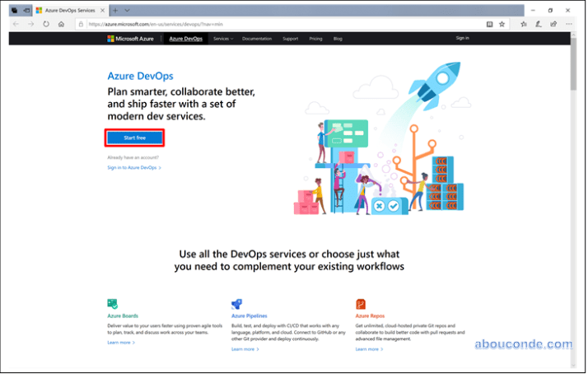Viewport: 588px width, 374px height.
Task: Select Pricing in the navigation bar
Action: pos(315,38)
